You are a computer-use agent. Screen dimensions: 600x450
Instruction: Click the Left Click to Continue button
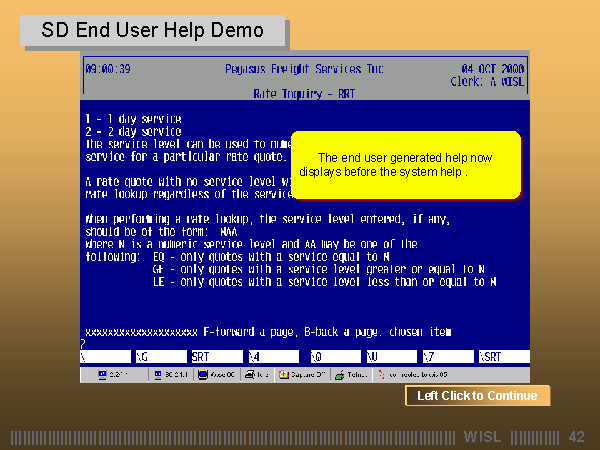tap(477, 396)
